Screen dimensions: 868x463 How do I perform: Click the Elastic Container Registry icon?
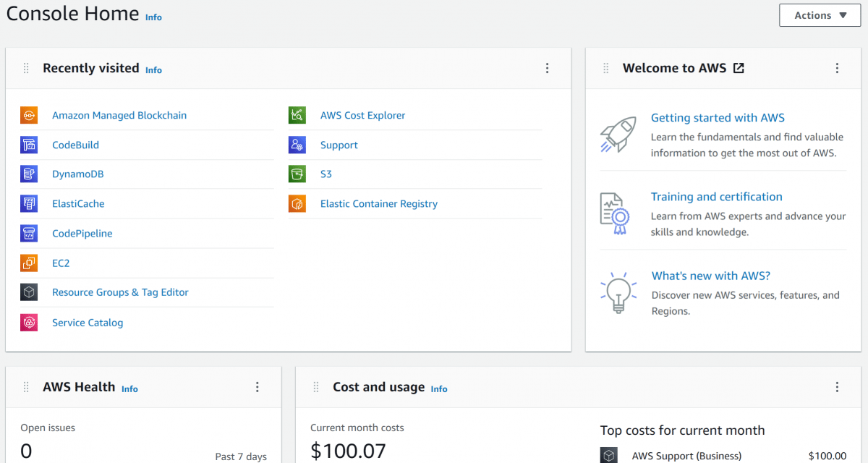(x=297, y=204)
